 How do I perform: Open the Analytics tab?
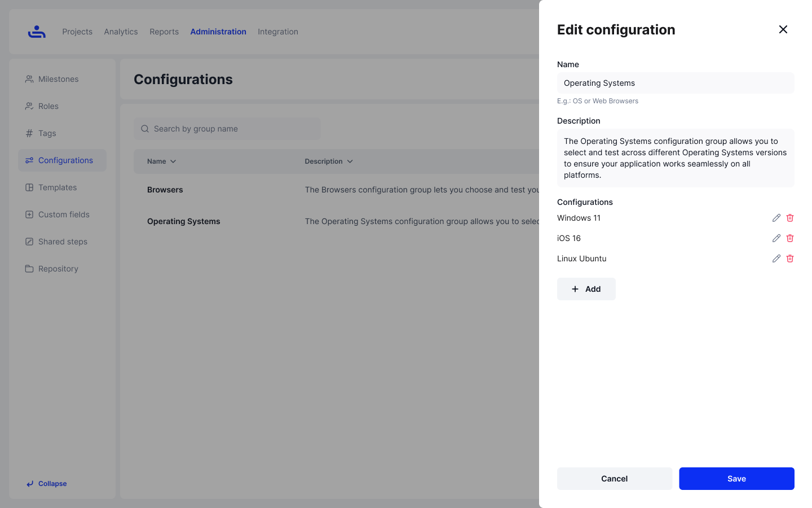pyautogui.click(x=121, y=32)
